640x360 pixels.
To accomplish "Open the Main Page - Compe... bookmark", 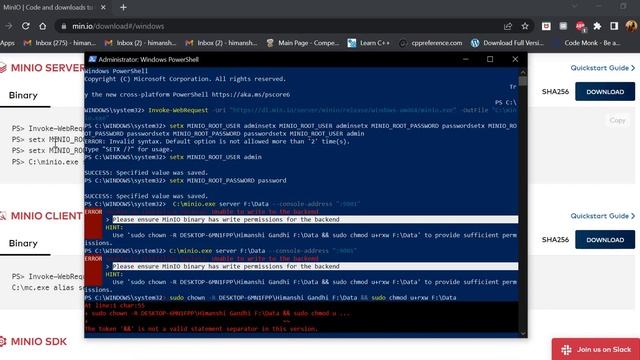I will [303, 43].
